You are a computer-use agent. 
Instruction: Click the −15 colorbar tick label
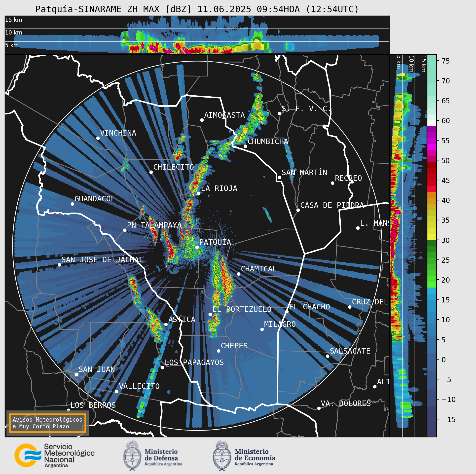coord(448,420)
